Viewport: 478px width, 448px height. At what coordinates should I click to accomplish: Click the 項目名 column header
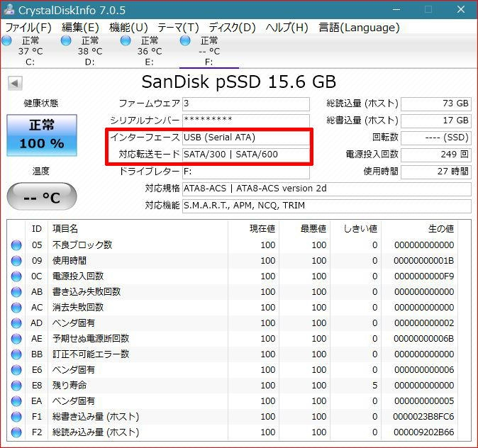tap(138, 229)
